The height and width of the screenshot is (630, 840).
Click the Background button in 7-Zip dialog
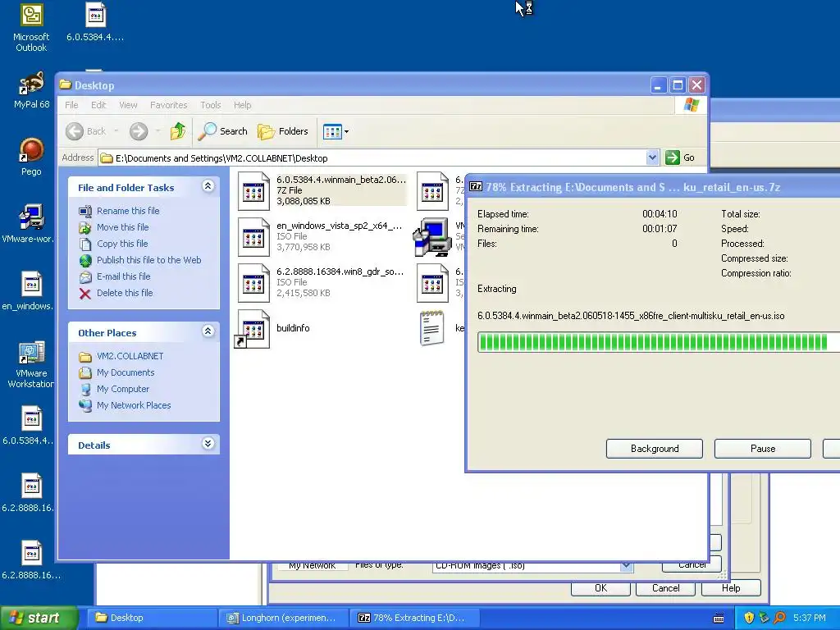654,449
